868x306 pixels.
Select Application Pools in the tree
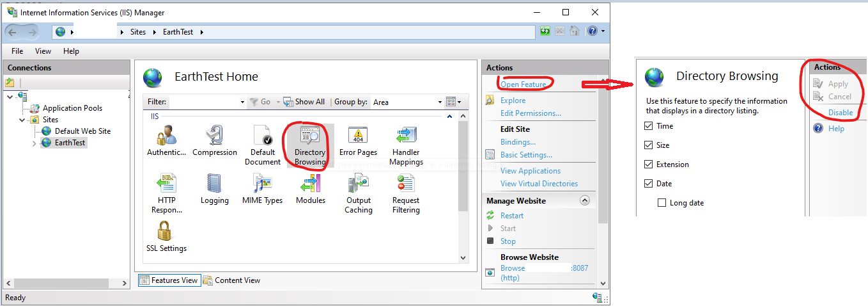pos(72,108)
